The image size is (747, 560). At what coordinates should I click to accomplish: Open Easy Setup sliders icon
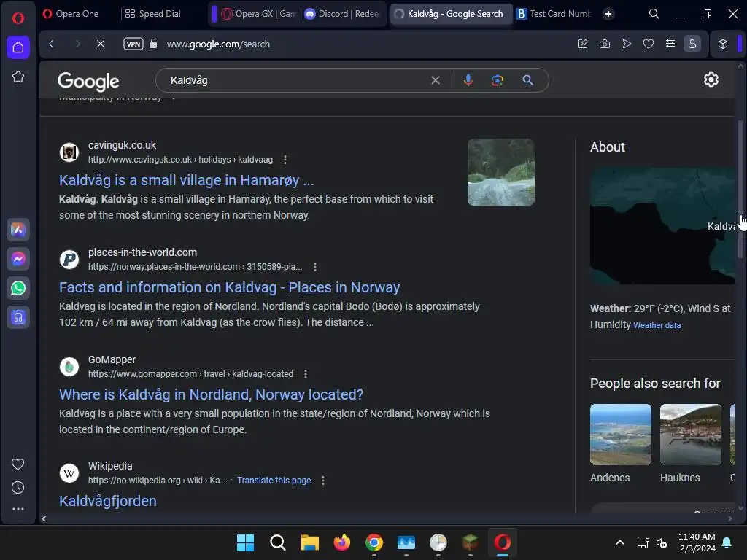coord(670,44)
